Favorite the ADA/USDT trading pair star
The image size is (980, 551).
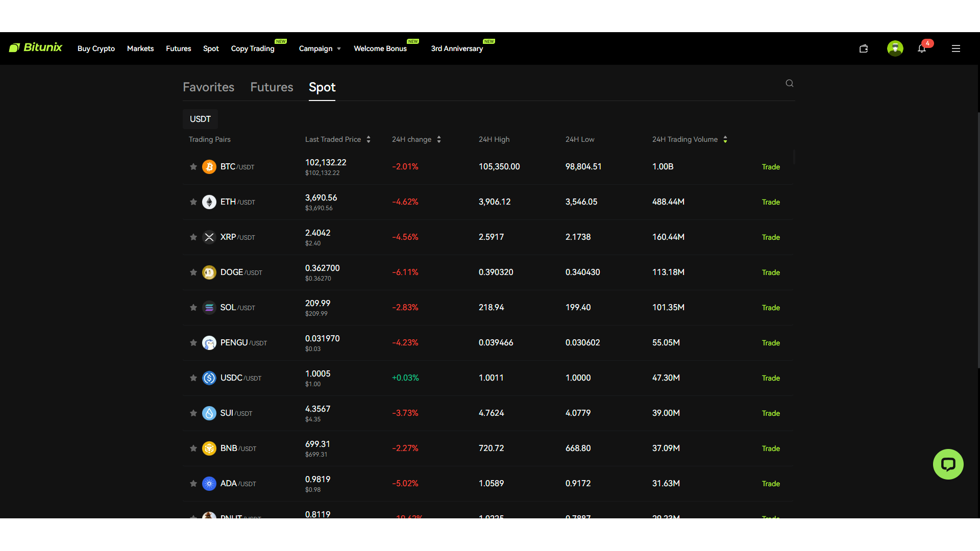click(193, 483)
